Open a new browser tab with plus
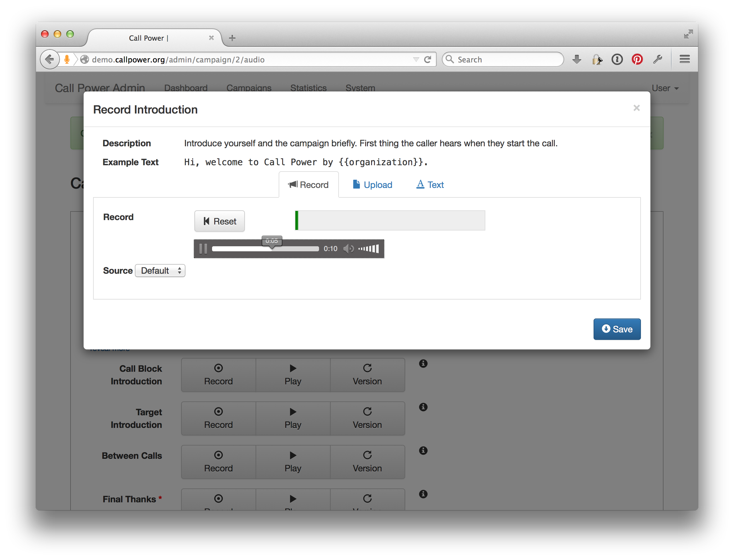This screenshot has height=560, width=734. (232, 38)
